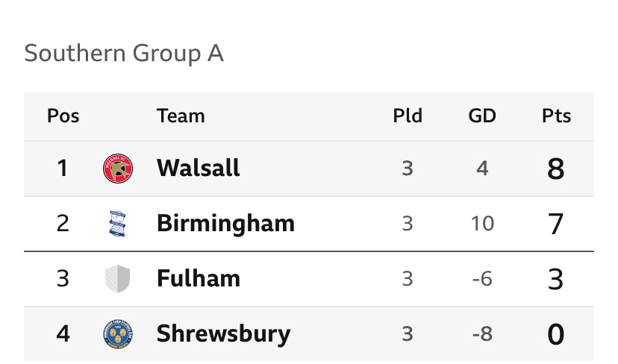Click the Walsall FC club crest

tap(118, 169)
